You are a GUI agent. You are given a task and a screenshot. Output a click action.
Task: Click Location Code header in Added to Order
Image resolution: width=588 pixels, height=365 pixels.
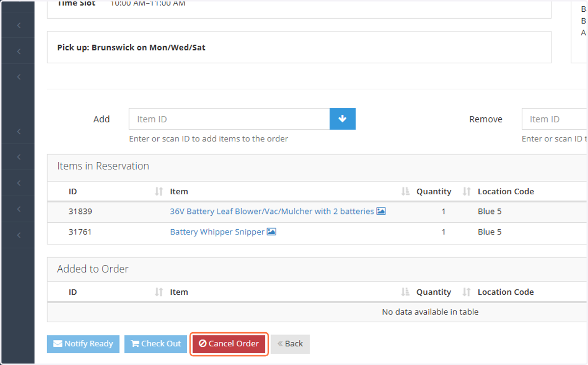(506, 292)
